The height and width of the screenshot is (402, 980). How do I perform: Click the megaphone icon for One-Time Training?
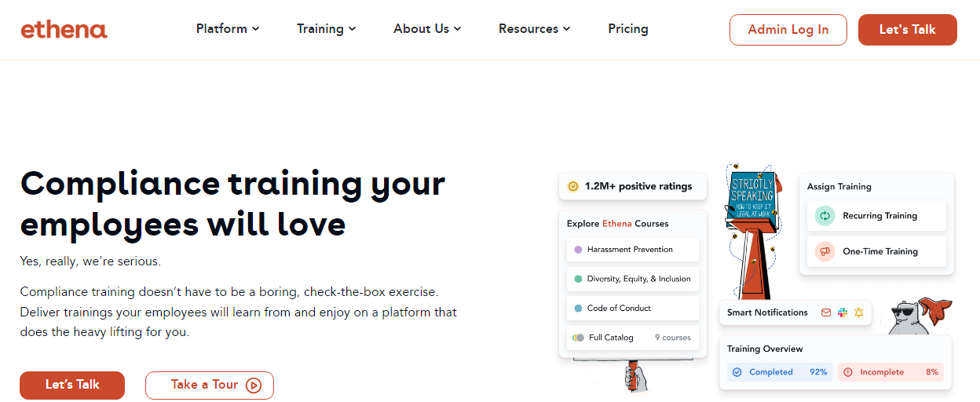point(825,252)
